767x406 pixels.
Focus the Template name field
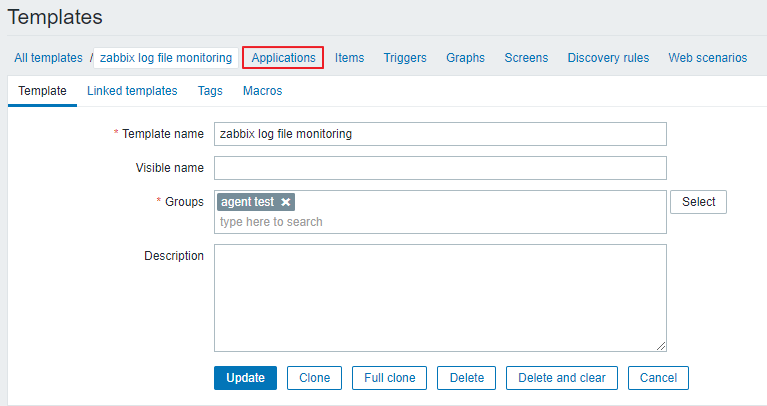440,134
